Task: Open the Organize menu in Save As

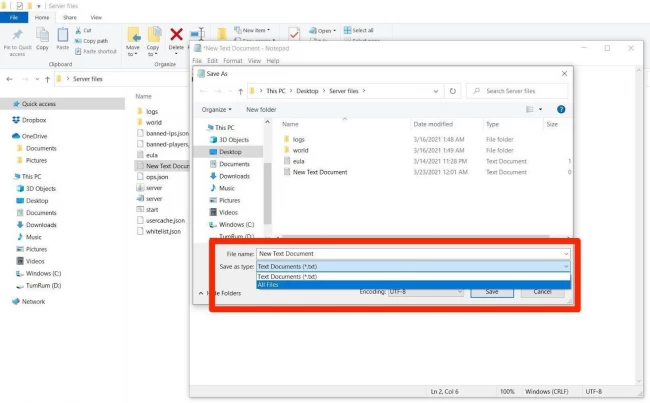Action: [x=216, y=109]
